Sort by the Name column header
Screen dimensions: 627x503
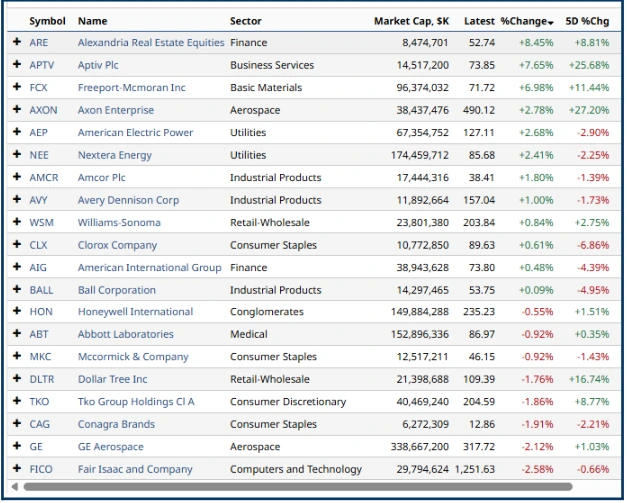pyautogui.click(x=92, y=21)
